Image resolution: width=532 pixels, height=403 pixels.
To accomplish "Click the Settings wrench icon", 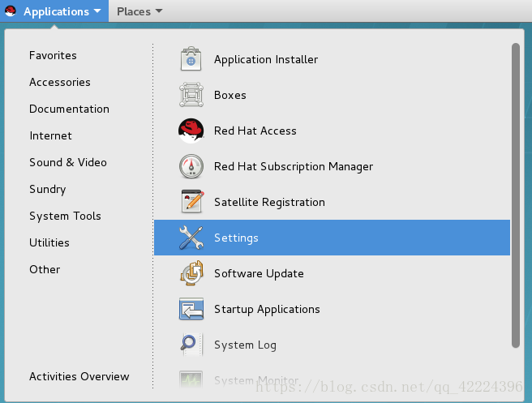I will (191, 238).
